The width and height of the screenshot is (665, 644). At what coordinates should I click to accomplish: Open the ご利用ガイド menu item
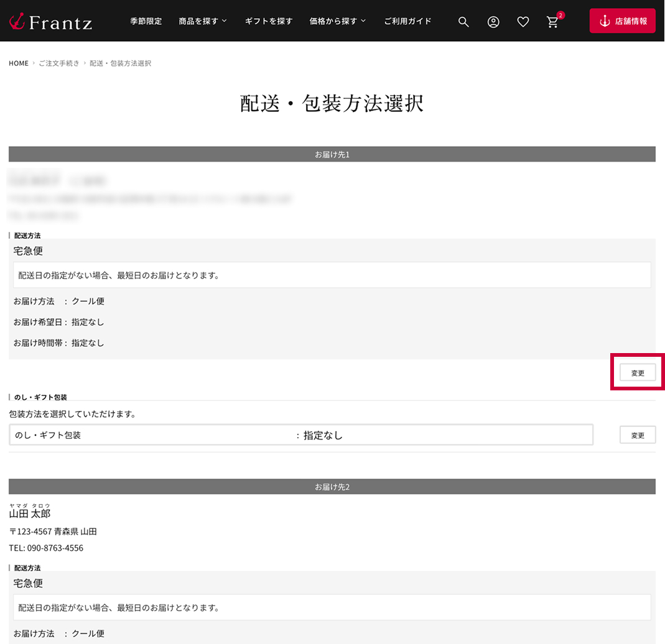click(x=407, y=21)
